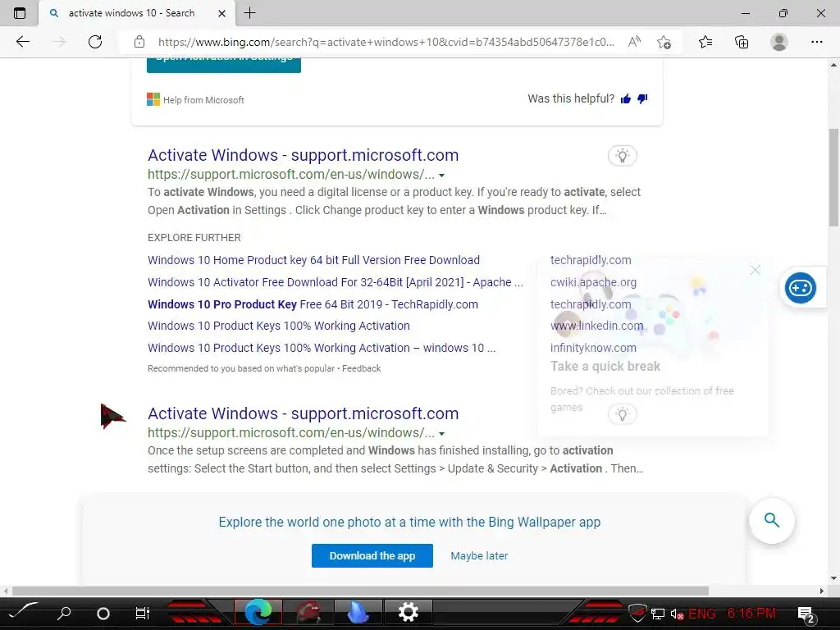Open the profile avatar icon
This screenshot has width=840, height=630.
pos(779,42)
